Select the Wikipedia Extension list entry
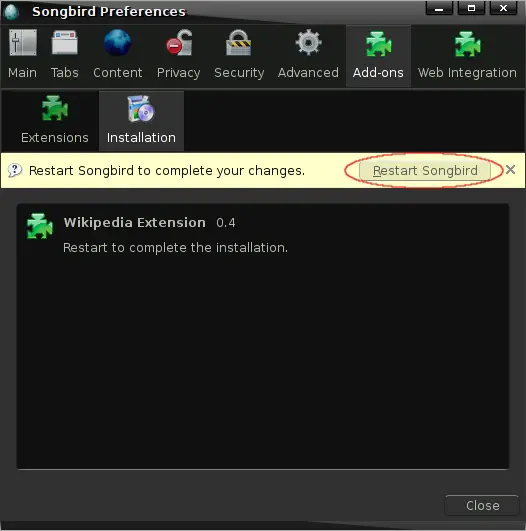Screen dimensions: 526x531 [x=263, y=233]
